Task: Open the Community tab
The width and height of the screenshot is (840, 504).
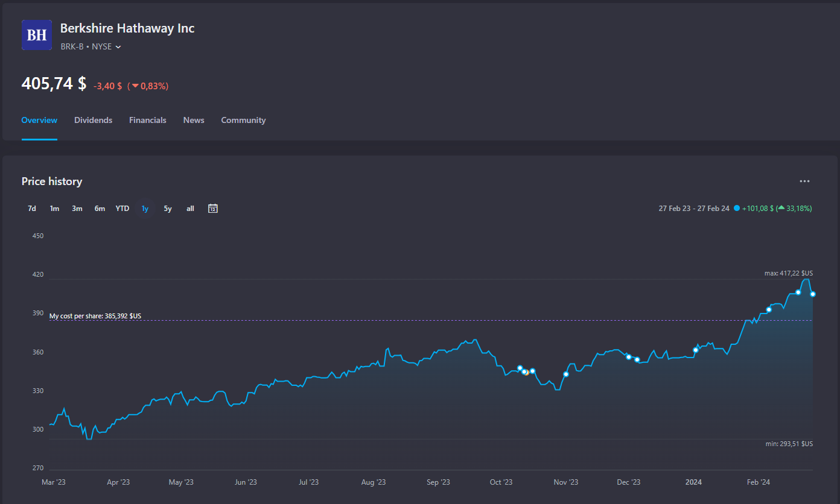Action: 243,120
